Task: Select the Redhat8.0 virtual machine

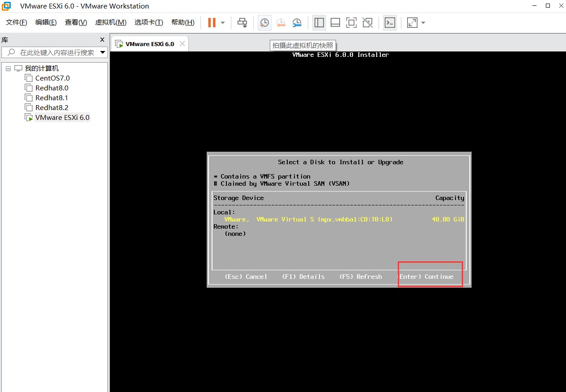Action: pyautogui.click(x=52, y=88)
